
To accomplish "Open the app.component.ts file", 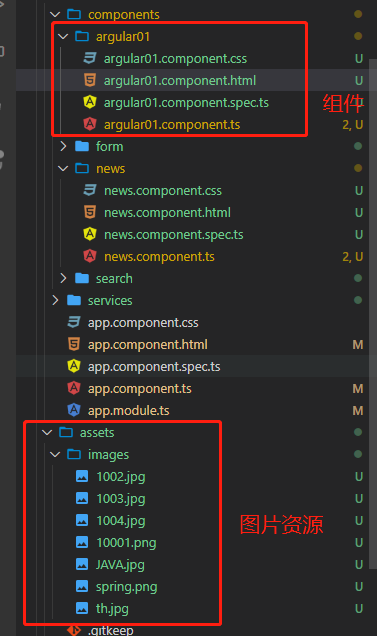I will click(x=140, y=389).
